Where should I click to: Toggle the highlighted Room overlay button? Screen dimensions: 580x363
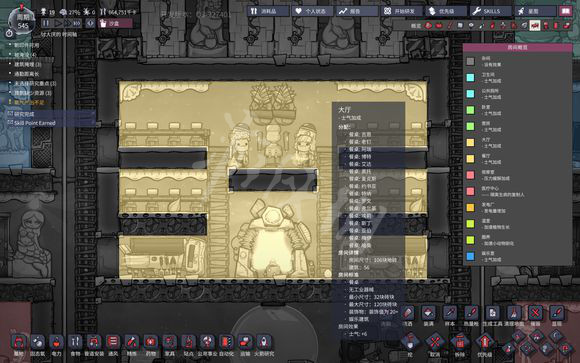point(535,26)
